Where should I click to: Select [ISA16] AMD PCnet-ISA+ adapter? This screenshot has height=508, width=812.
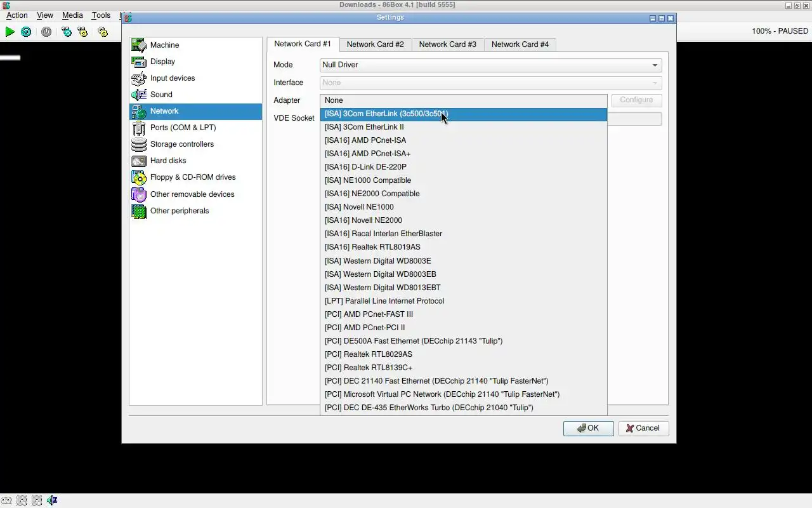(x=464, y=154)
